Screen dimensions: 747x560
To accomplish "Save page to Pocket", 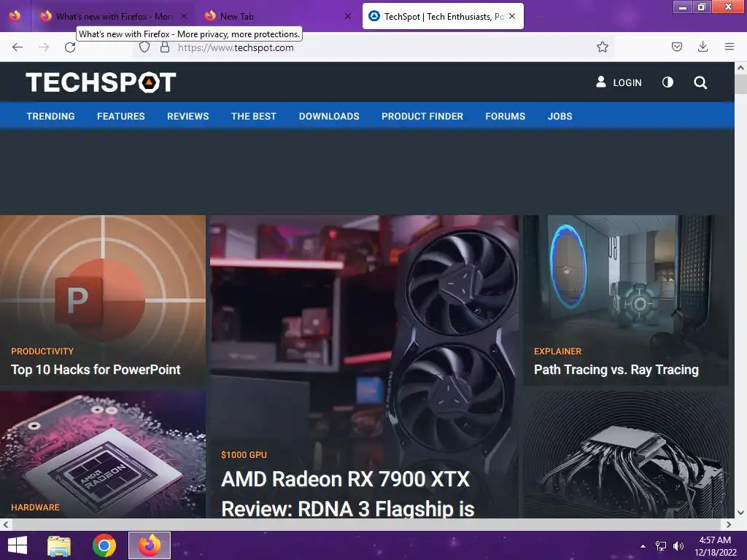I will click(x=677, y=47).
